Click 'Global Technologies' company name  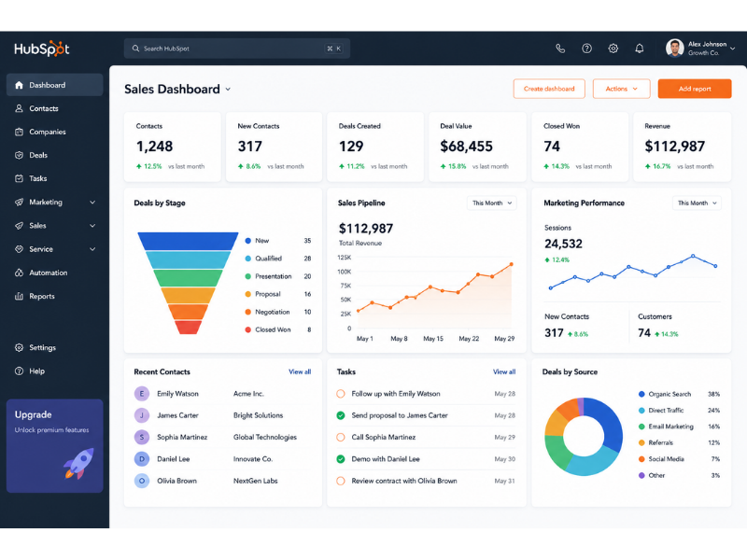pyautogui.click(x=265, y=437)
